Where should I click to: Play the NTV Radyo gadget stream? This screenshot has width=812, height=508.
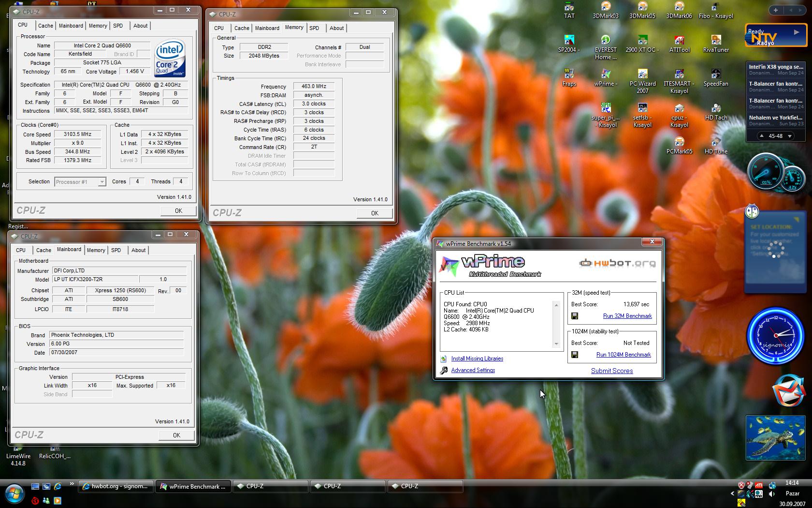click(x=796, y=32)
